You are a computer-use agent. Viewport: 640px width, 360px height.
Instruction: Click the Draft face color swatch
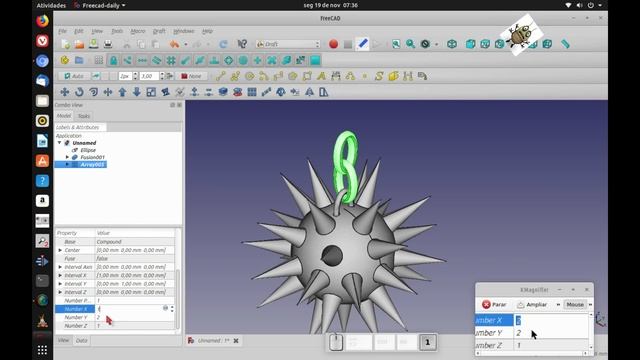click(113, 76)
